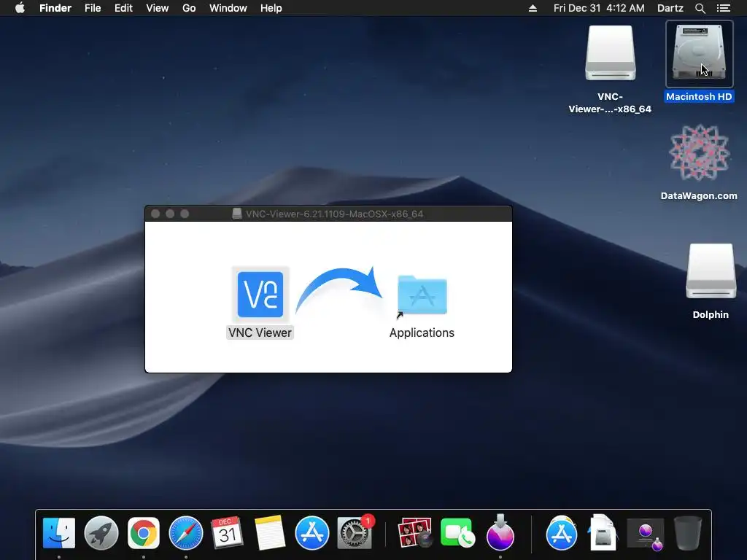Viewport: 747px width, 560px height.
Task: Open Calendar showing Dec 31 in Dock
Action: pos(228,532)
